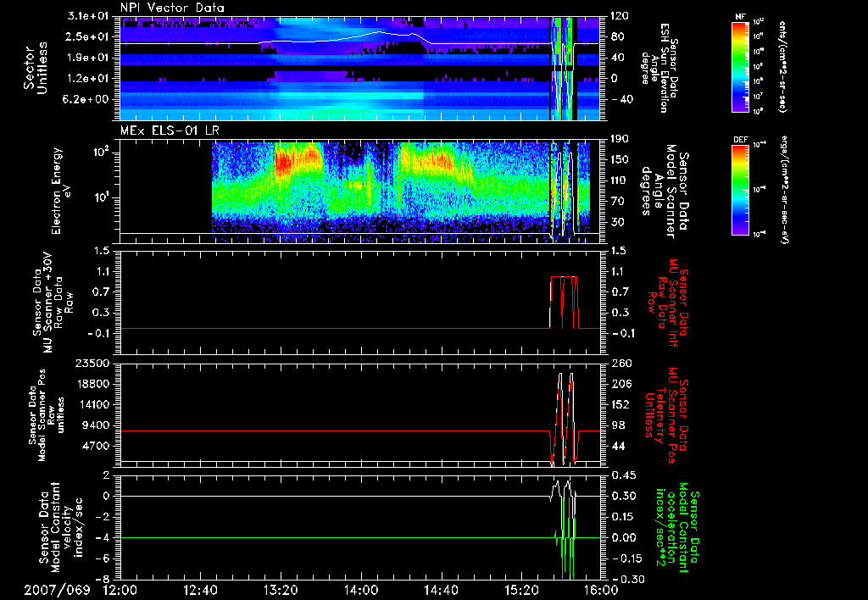Click the 2.5e+01 sector tick label
This screenshot has width=868, height=600.
coord(88,36)
